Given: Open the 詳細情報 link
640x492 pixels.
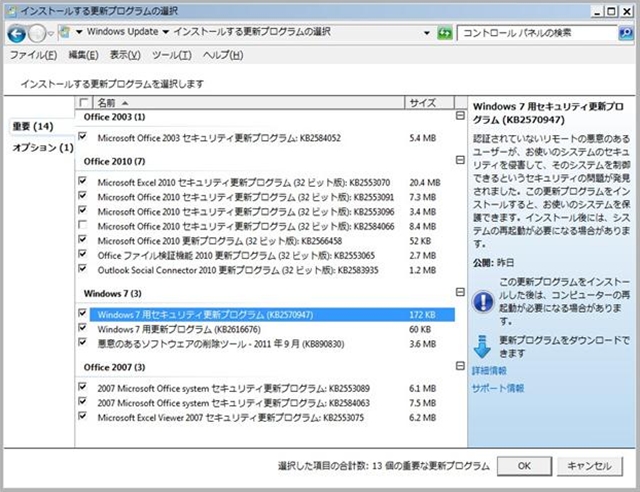Looking at the screenshot, I should coord(489,371).
